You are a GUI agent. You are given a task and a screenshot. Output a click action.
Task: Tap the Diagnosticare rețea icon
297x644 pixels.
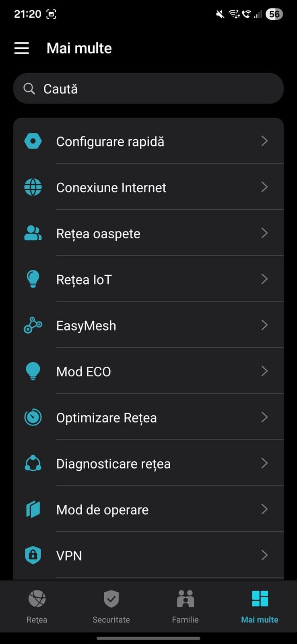click(33, 463)
